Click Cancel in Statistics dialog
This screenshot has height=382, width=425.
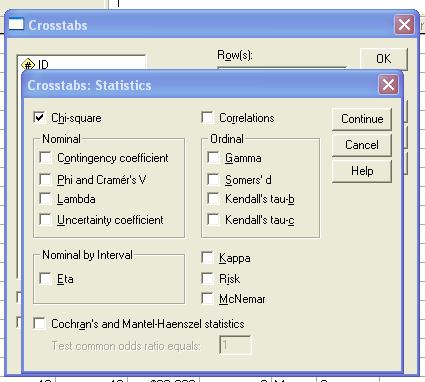click(362, 145)
